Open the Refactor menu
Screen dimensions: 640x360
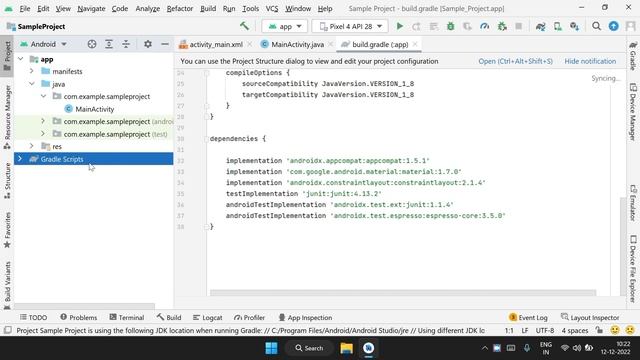[180, 9]
